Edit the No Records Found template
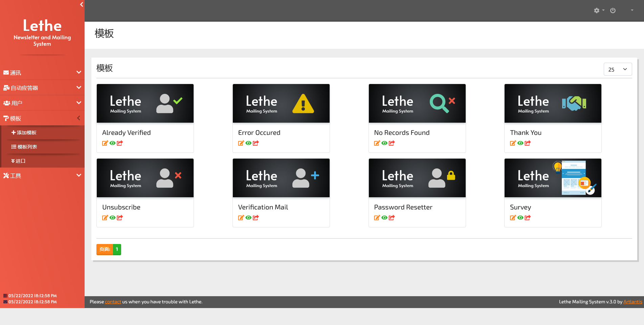This screenshot has width=644, height=325. click(377, 143)
